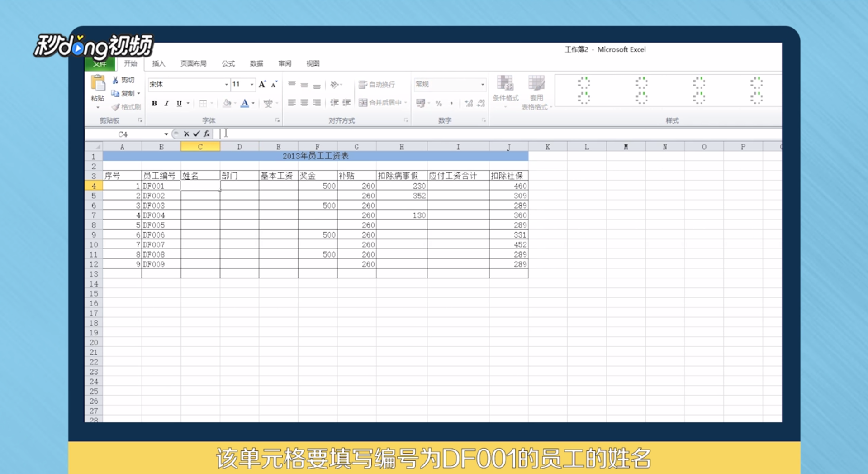Click Merge and Center (合并后居中)

pos(380,103)
